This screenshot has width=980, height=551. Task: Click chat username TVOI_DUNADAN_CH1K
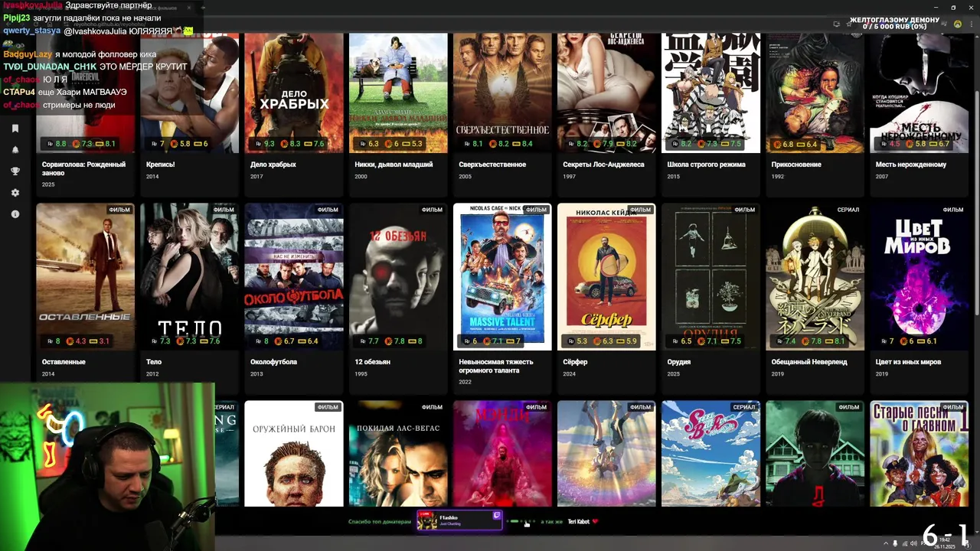(50, 67)
